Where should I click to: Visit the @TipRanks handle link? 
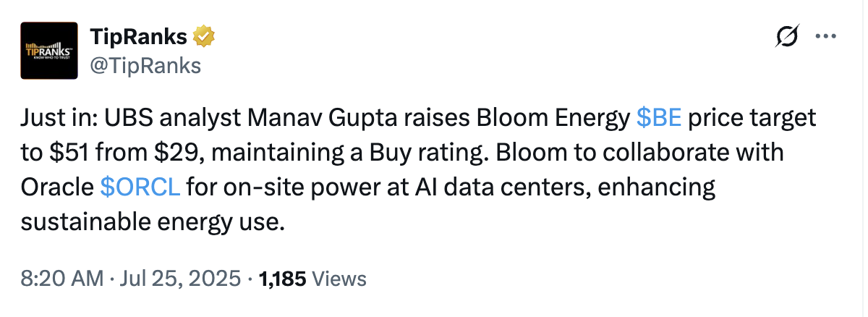[x=145, y=65]
